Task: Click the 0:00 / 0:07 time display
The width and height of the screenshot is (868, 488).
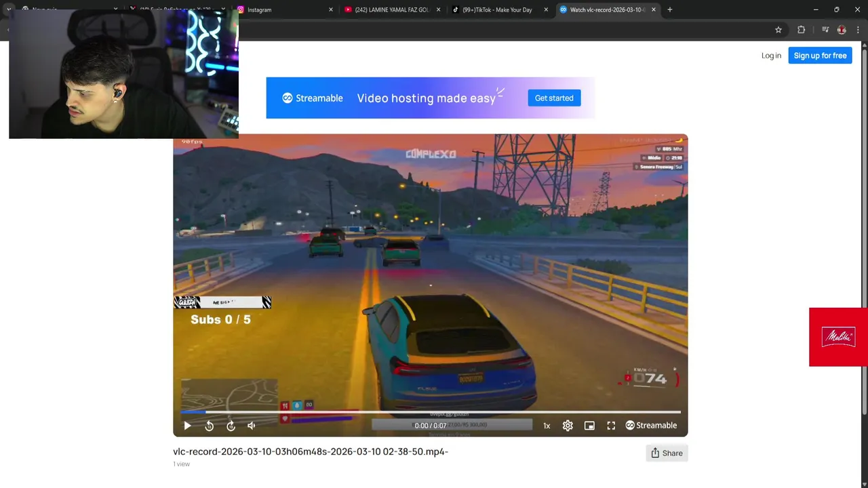Action: click(431, 426)
